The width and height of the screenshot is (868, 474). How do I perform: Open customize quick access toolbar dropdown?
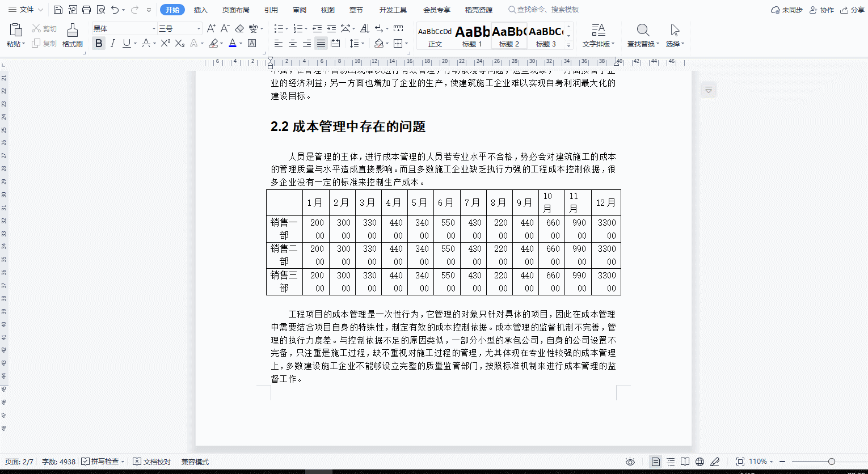tap(149, 10)
